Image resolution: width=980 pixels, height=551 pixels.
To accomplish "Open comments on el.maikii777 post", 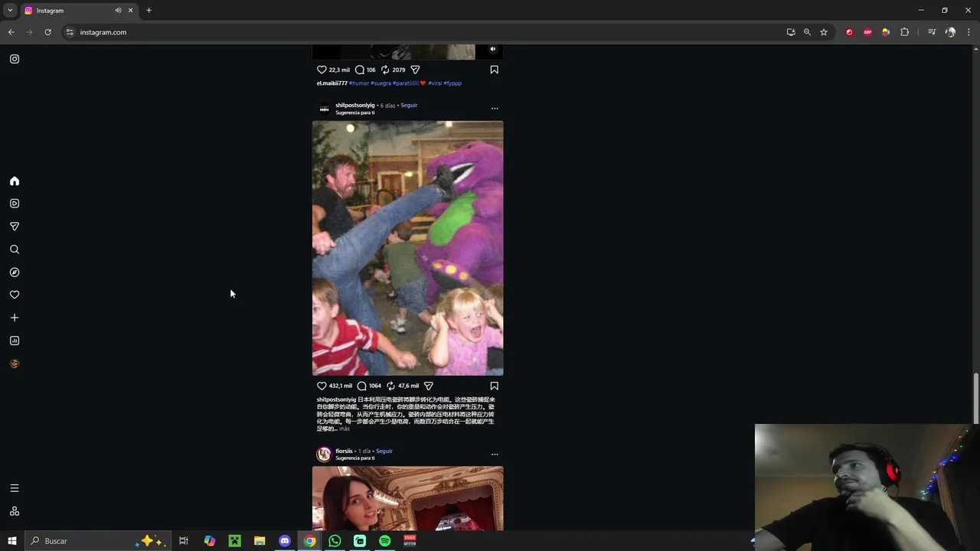I will pos(359,70).
